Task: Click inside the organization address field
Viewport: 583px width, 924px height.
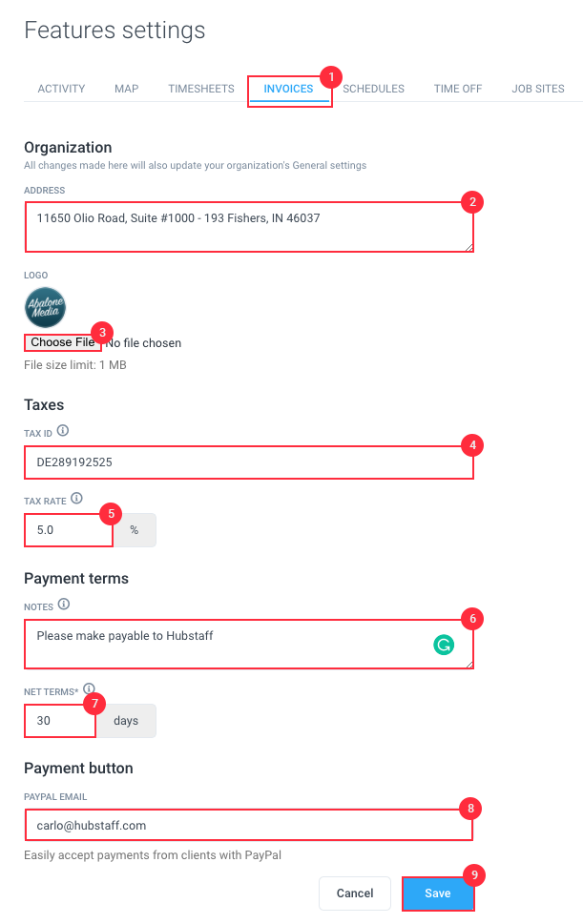Action: click(x=248, y=227)
